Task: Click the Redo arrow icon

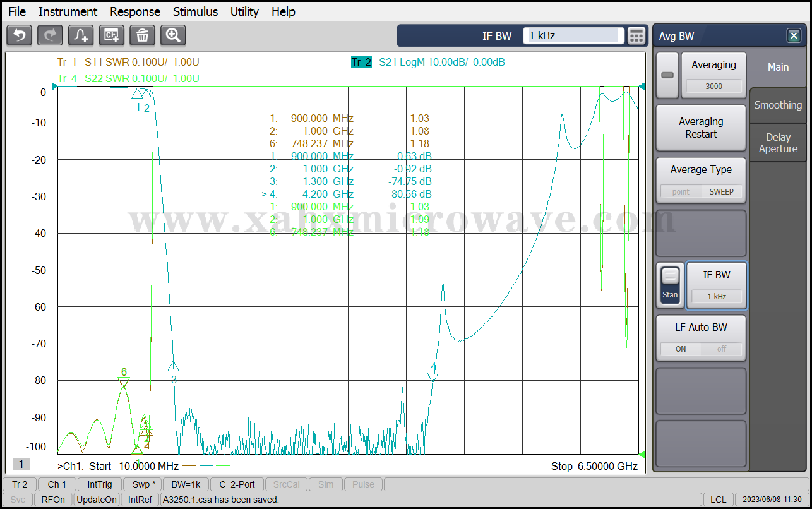Action: click(50, 35)
